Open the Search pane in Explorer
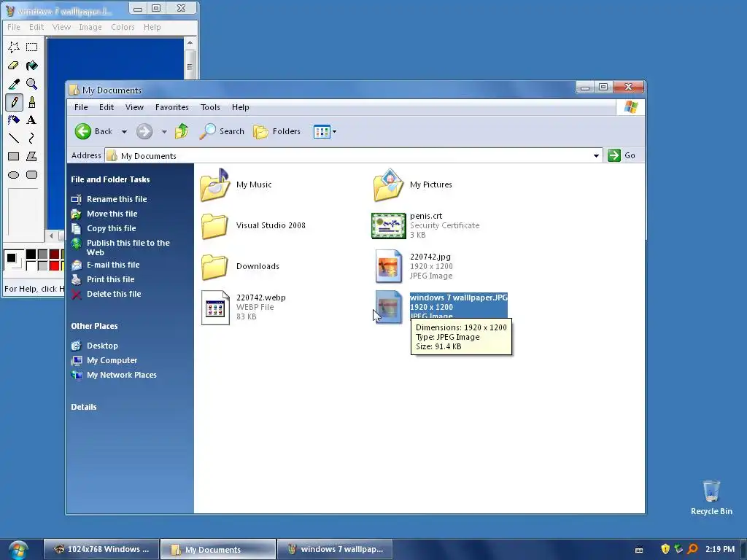The height and width of the screenshot is (560, 747). [x=222, y=131]
